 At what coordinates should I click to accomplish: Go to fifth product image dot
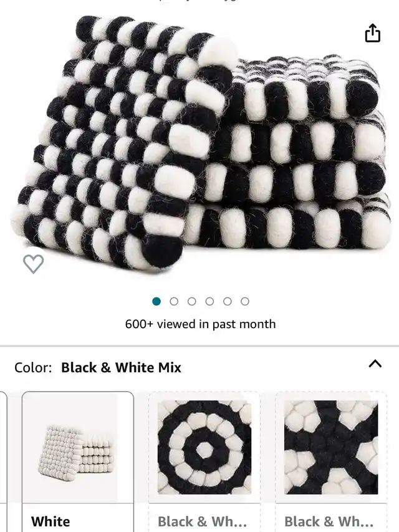(x=228, y=301)
